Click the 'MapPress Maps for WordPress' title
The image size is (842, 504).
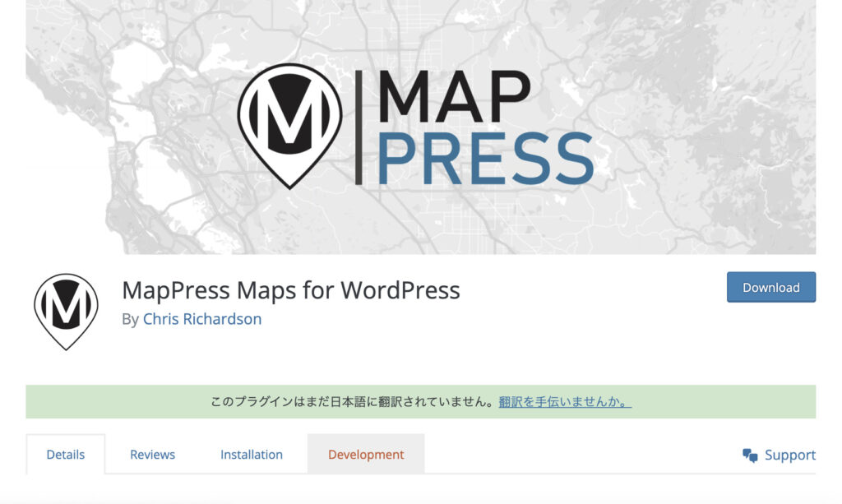(x=290, y=290)
